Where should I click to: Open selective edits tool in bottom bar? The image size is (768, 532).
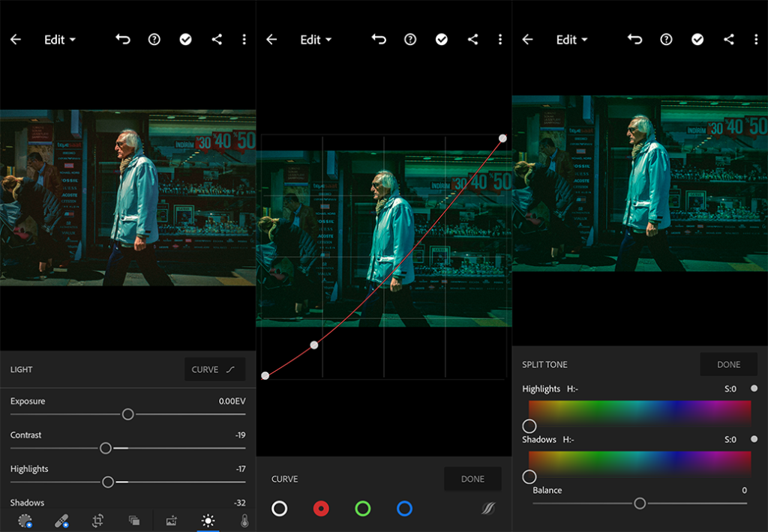pos(25,521)
